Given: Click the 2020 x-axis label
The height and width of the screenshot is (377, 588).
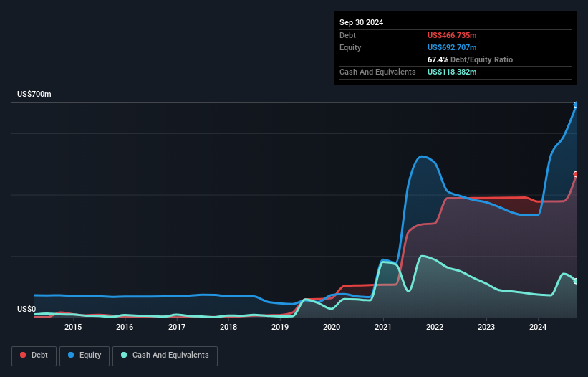Looking at the screenshot, I should point(332,327).
